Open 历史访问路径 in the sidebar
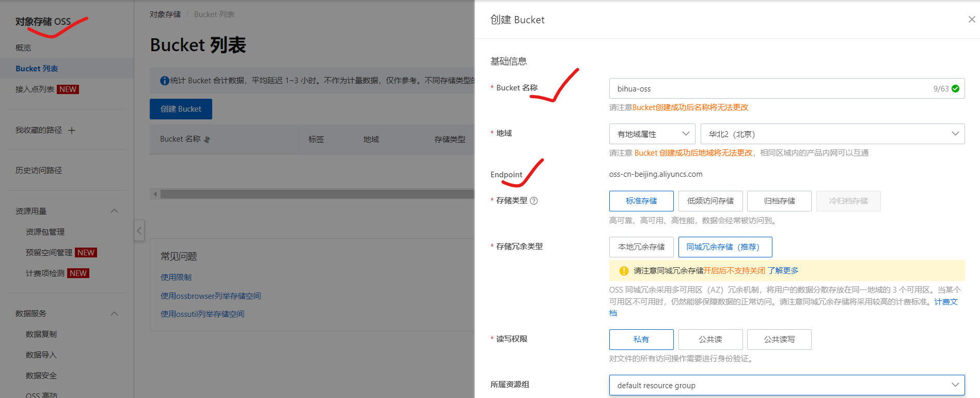This screenshot has height=398, width=980. click(x=39, y=170)
